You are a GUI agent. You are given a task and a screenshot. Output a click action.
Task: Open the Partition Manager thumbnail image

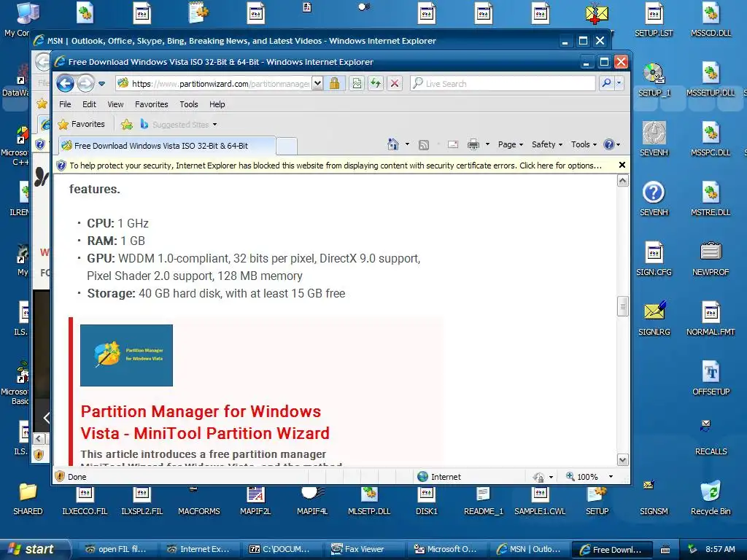point(126,355)
